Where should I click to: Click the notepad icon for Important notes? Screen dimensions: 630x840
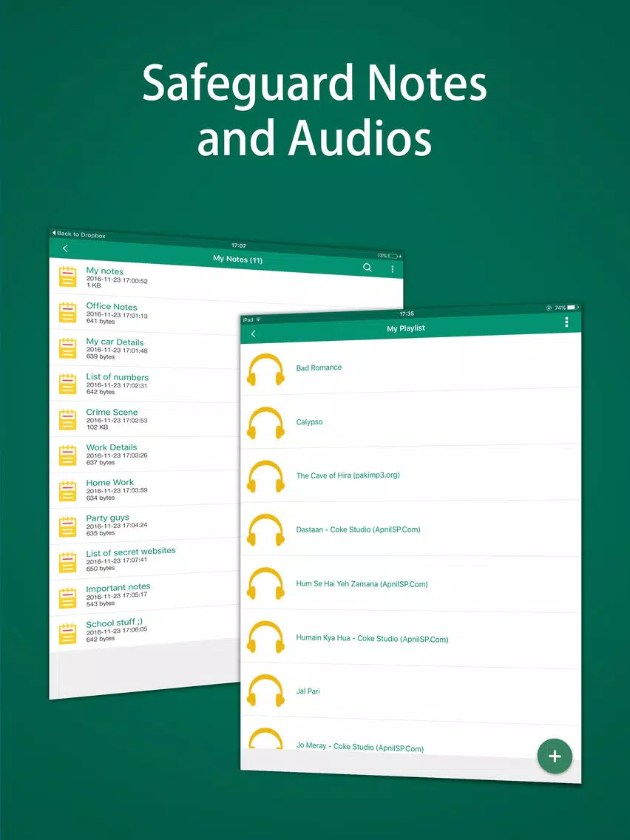point(67,598)
